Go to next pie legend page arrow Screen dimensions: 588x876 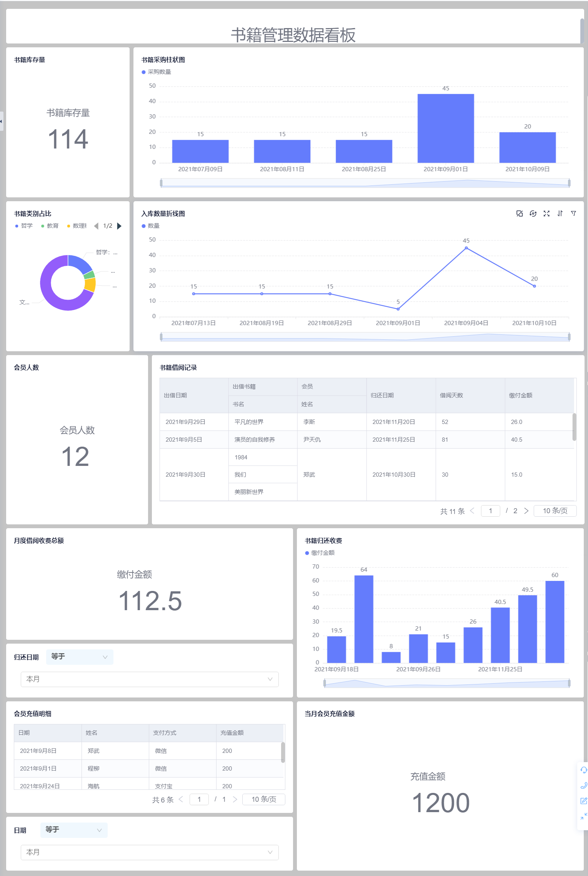coord(119,226)
